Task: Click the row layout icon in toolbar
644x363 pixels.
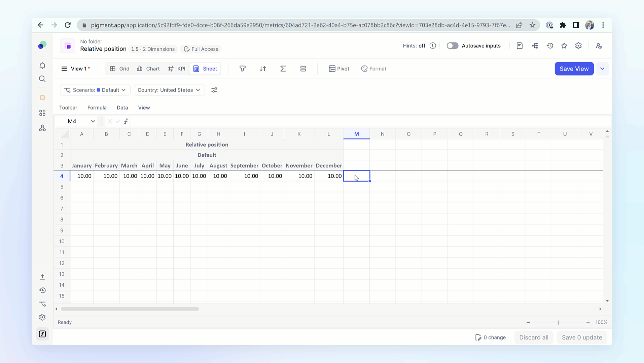Action: click(303, 69)
